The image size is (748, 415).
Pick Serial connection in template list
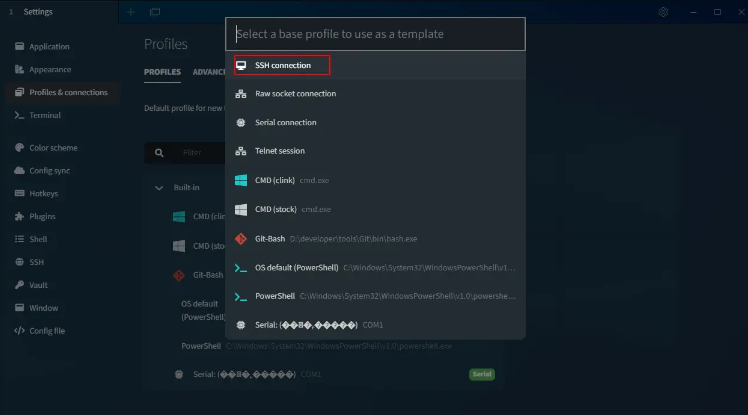(x=375, y=123)
